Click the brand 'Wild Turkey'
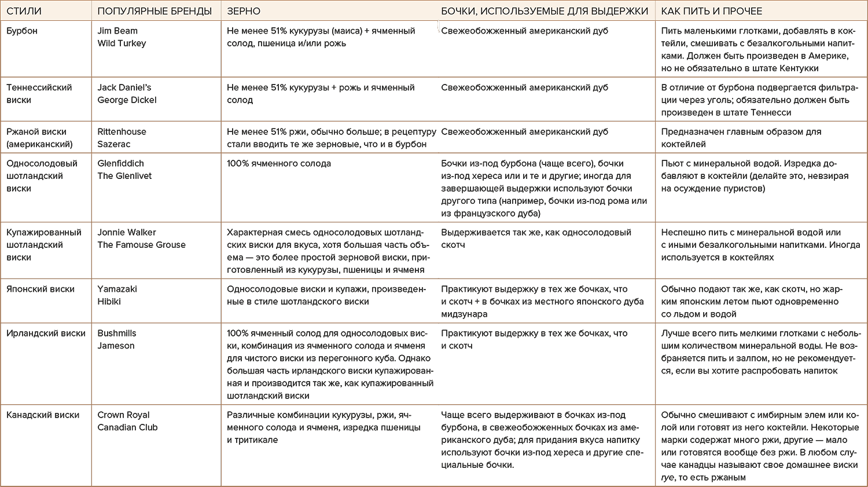This screenshot has height=487, width=868. [122, 43]
